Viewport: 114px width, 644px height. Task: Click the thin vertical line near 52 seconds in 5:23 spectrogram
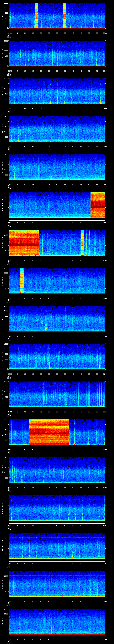tap(92, 91)
